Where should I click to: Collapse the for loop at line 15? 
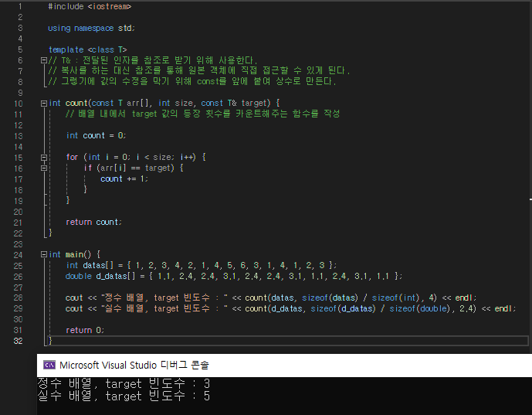(x=44, y=157)
